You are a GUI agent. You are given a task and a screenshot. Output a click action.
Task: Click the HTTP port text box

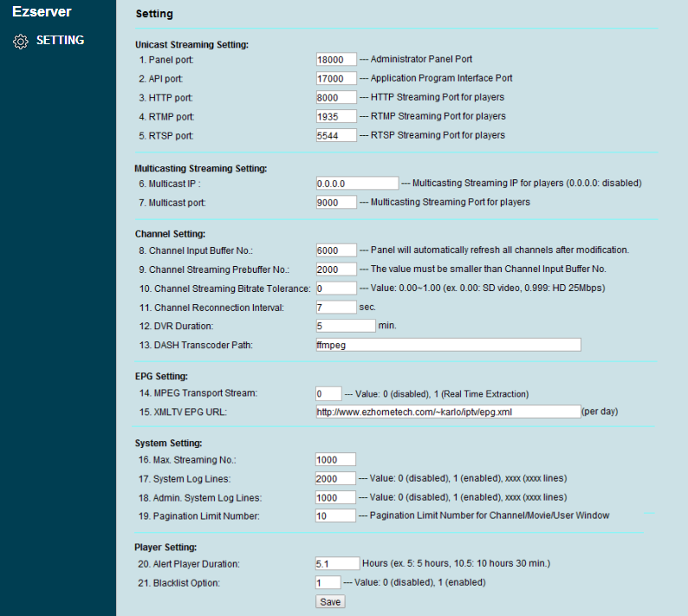pyautogui.click(x=336, y=97)
